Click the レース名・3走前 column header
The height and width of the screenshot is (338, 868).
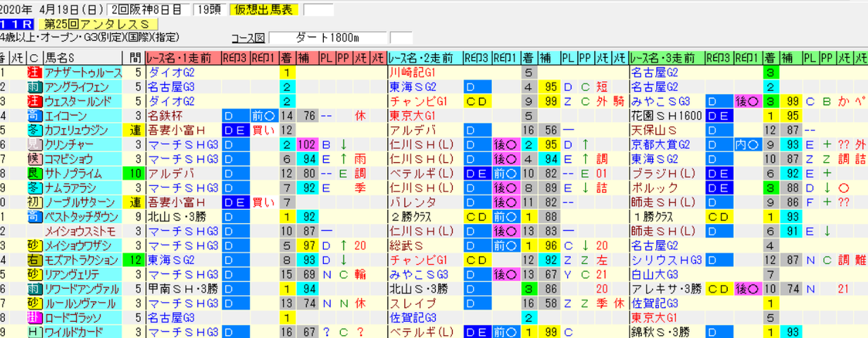click(667, 58)
